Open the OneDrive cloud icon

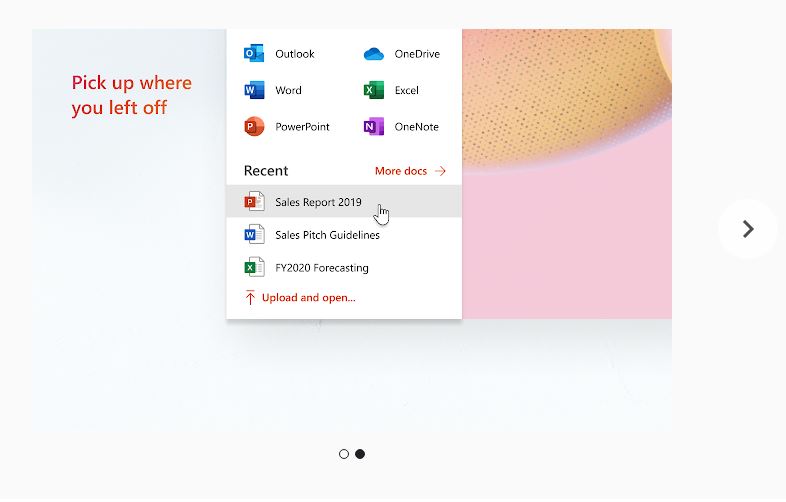point(373,54)
